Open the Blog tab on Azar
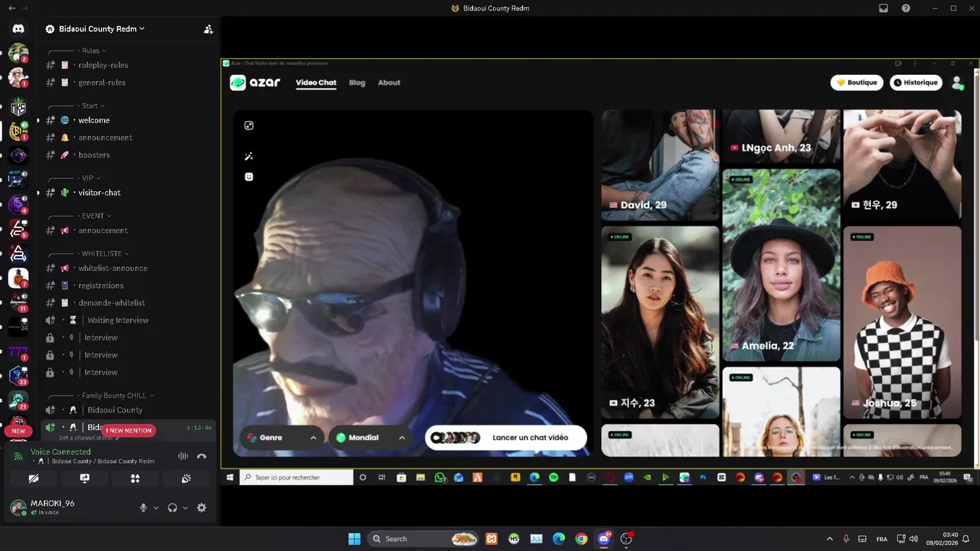This screenshot has height=551, width=980. tap(357, 83)
